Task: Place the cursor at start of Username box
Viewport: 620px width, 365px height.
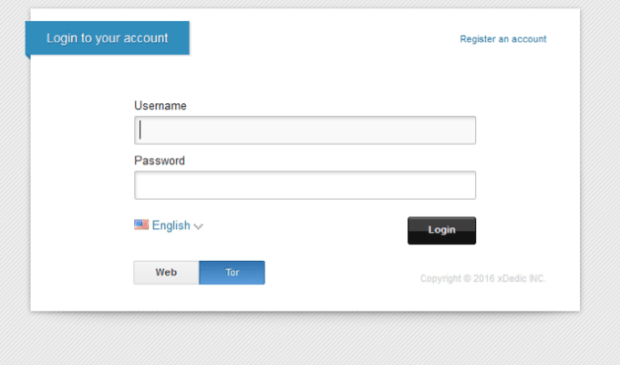Action: coord(140,130)
